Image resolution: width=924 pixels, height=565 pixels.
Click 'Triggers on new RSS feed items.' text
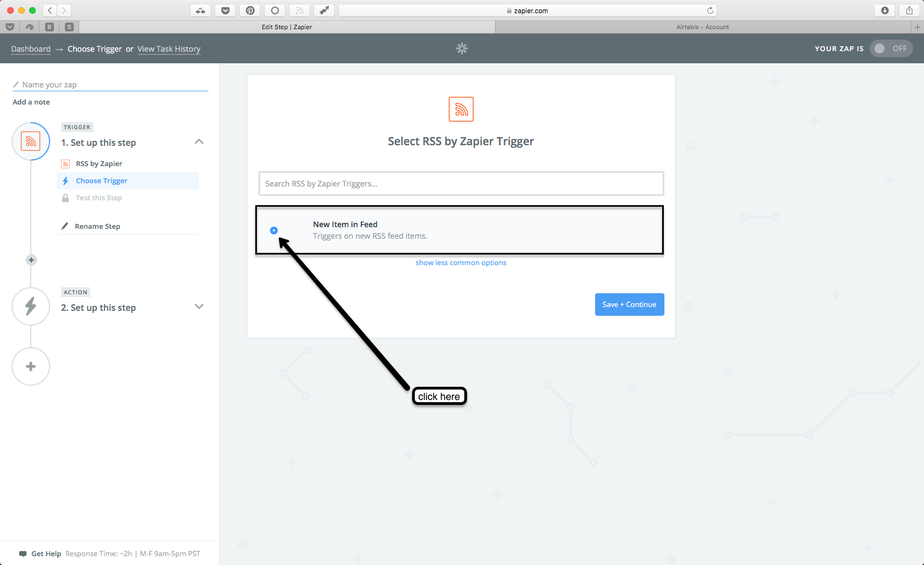click(x=370, y=236)
